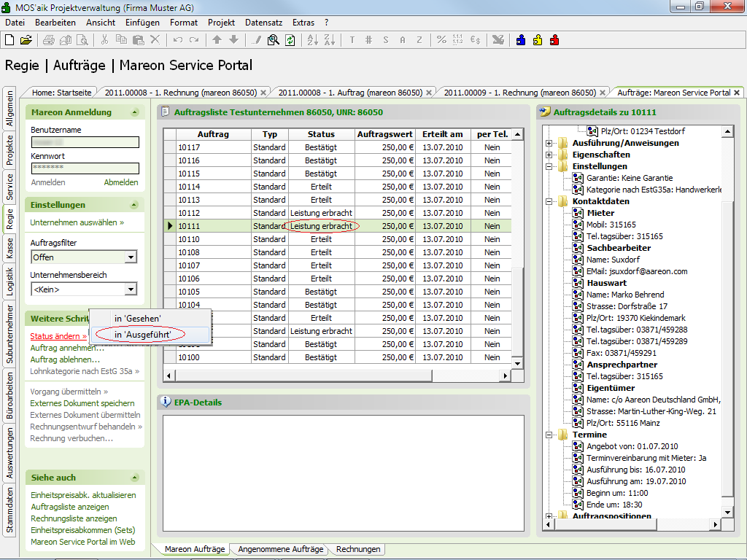Open the Stammdaten vertical side tab
Screen dimensions: 747x560
point(9,510)
